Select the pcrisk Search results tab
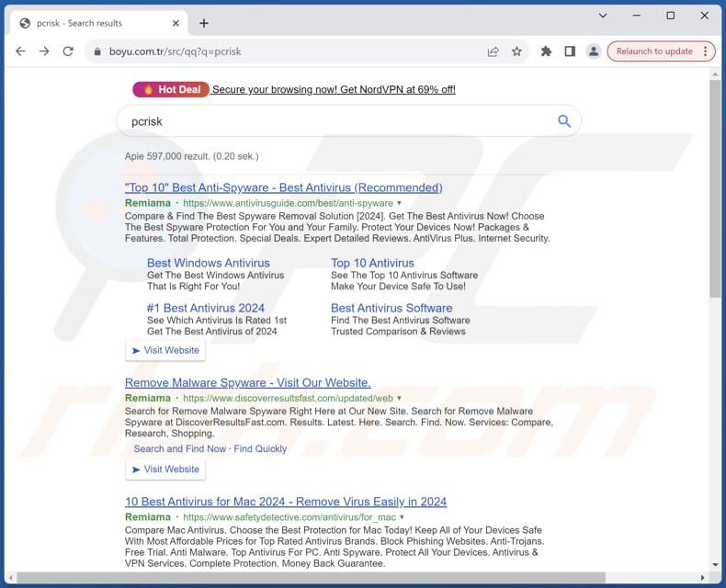 click(x=92, y=23)
